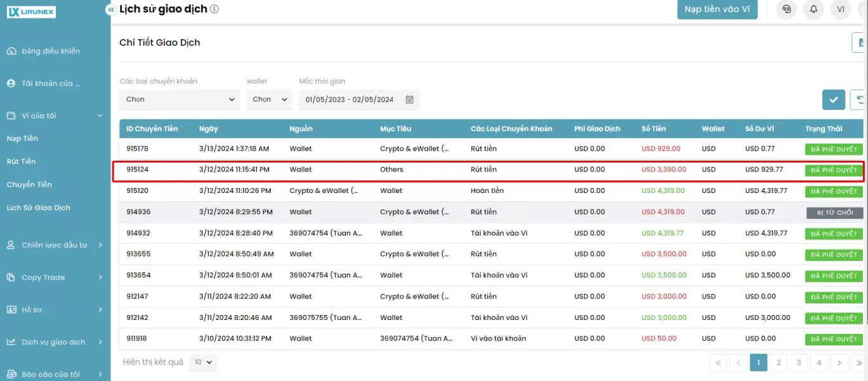Click the info icon beside Lịch sử giao dịch

click(214, 10)
